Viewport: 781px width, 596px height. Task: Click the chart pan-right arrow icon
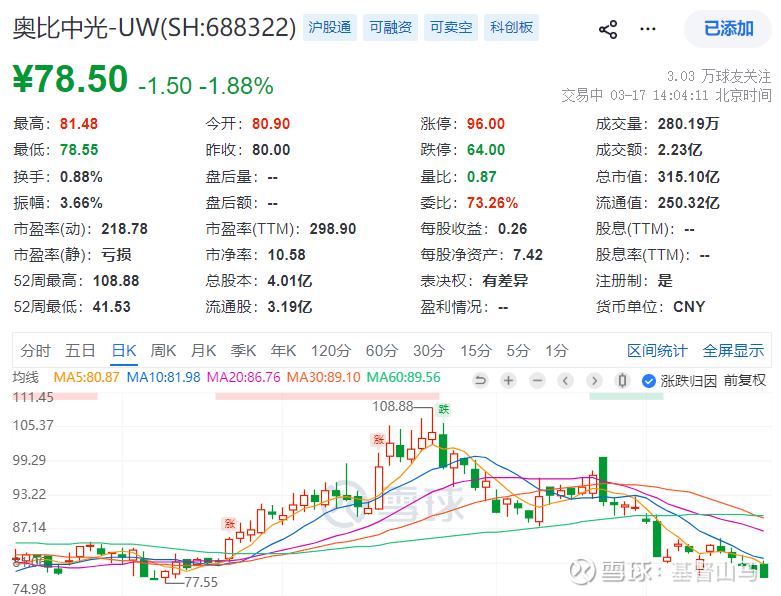pos(594,381)
